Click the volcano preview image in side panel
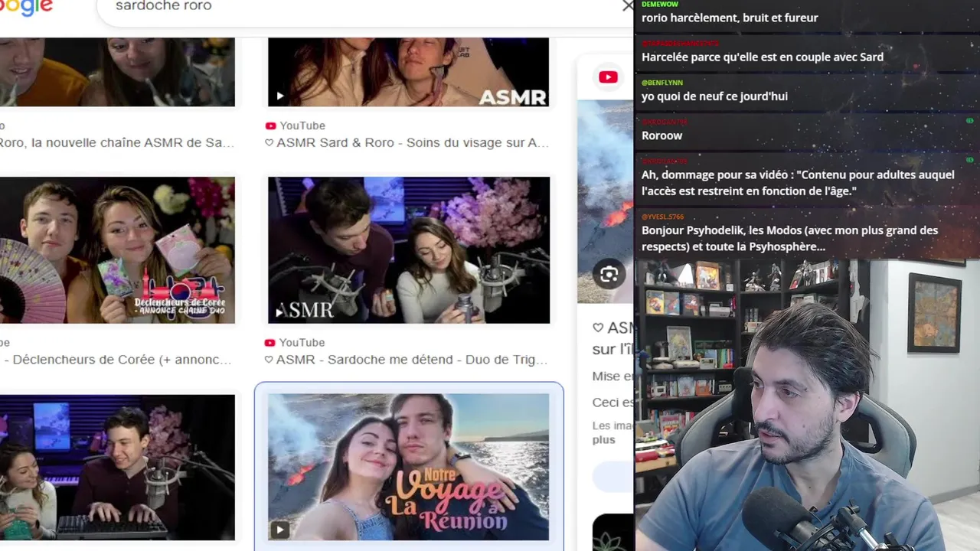 click(x=605, y=201)
